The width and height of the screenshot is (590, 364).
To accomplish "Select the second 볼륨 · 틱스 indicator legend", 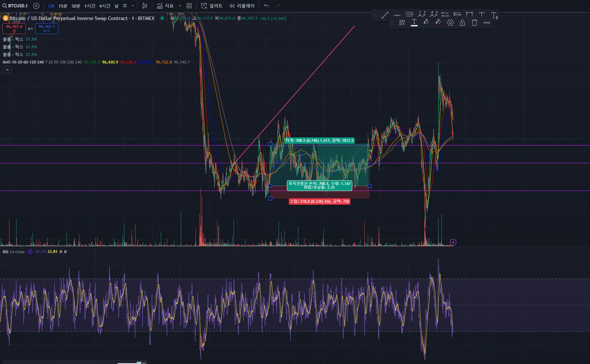I will pyautogui.click(x=20, y=47).
